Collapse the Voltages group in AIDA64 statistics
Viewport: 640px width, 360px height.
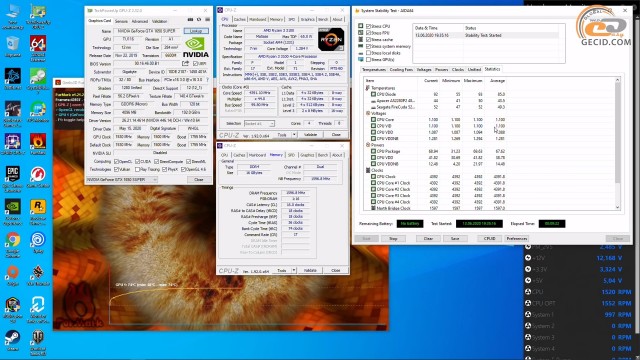click(367, 113)
